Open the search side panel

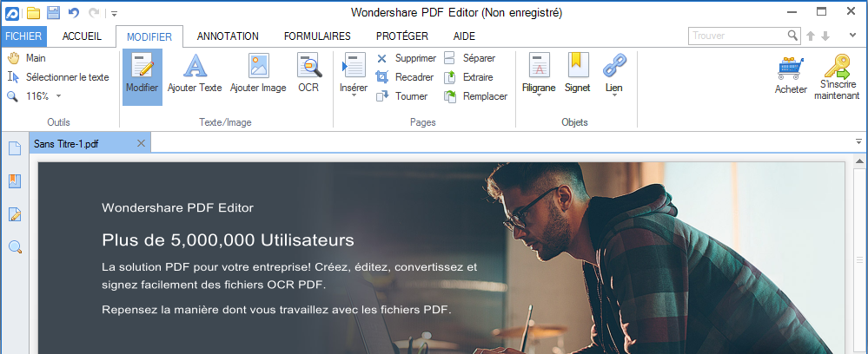15,246
